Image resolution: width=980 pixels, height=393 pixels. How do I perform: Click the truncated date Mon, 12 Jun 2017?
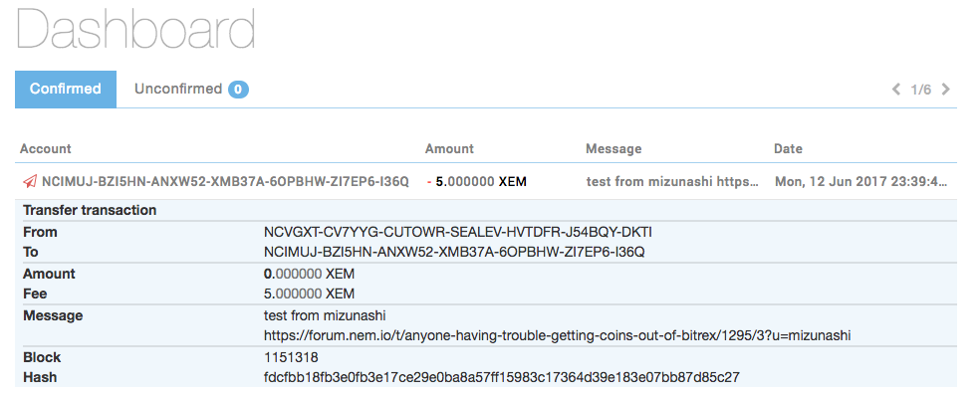861,182
